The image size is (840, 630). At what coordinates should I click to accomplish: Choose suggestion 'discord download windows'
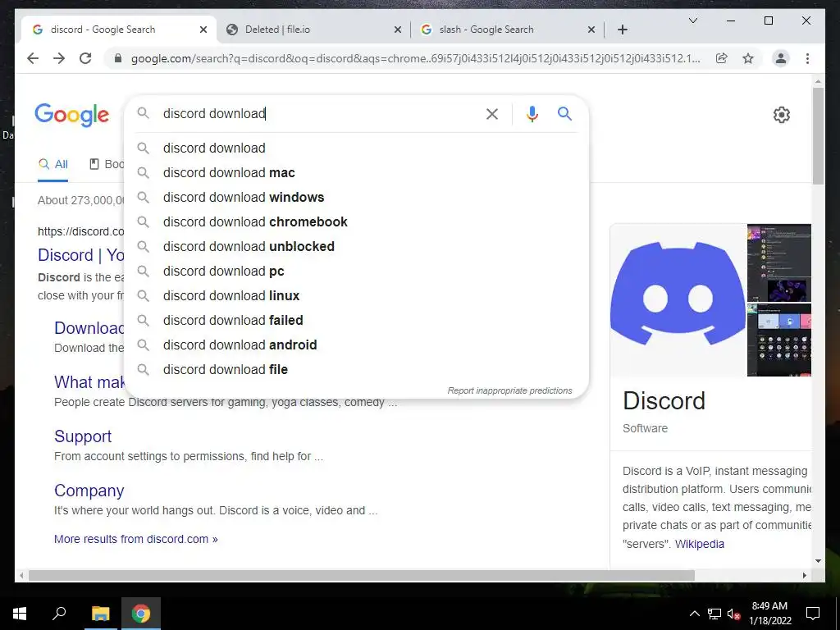click(x=356, y=197)
